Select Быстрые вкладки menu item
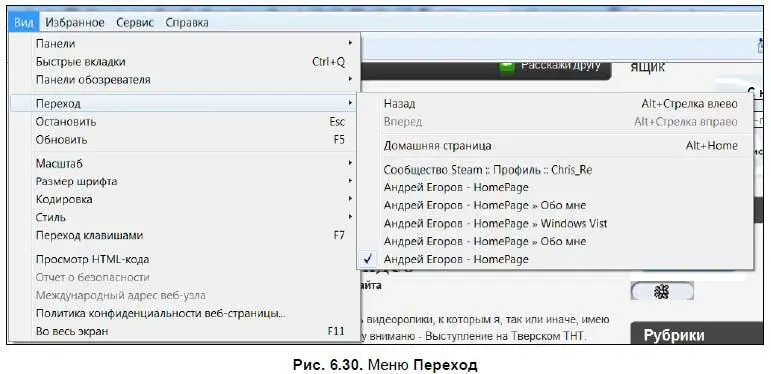771x374 pixels. click(x=185, y=62)
